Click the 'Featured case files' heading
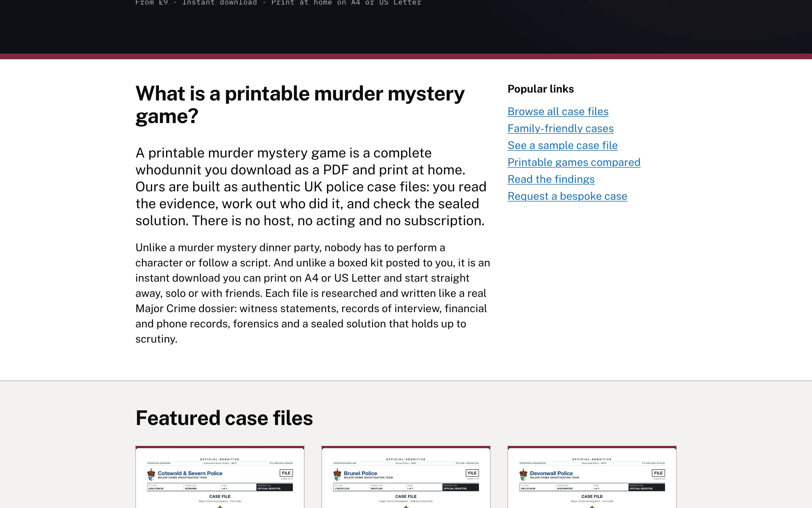The width and height of the screenshot is (812, 508). (224, 418)
